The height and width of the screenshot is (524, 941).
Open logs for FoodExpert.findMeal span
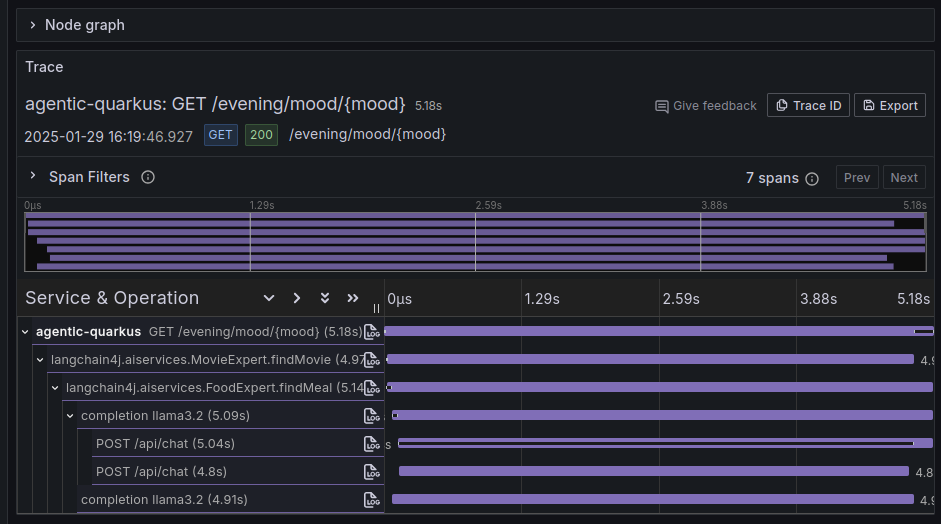pos(372,388)
